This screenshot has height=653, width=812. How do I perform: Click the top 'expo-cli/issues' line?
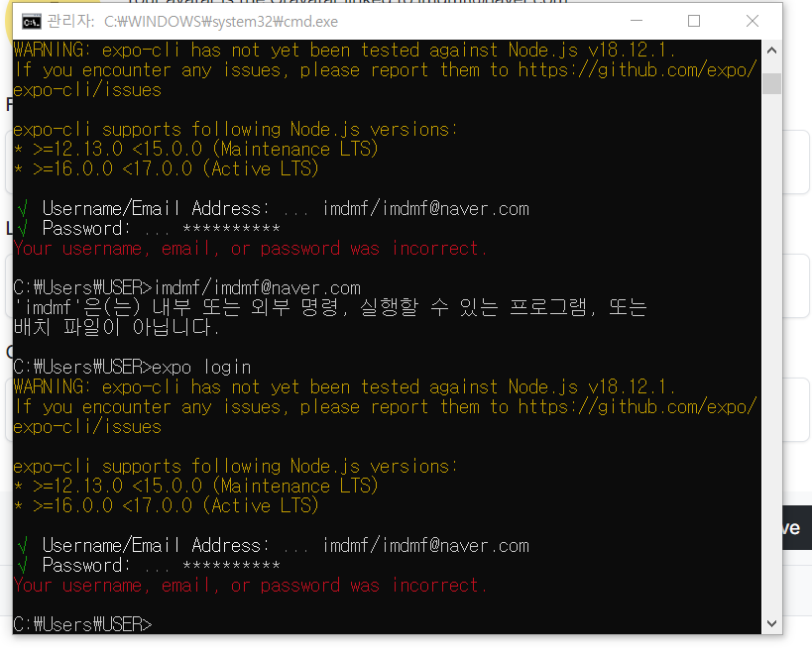87,90
